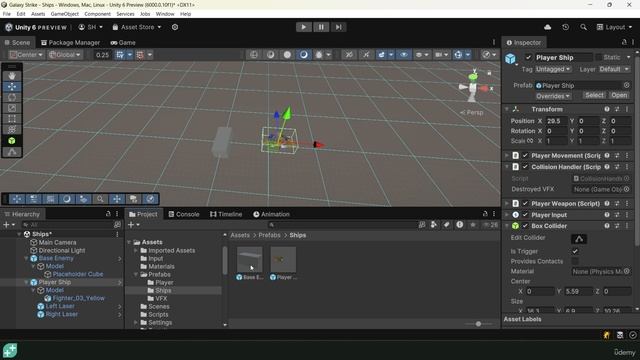Toggle the Static checkbox
The height and width of the screenshot is (360, 640).
tap(598, 58)
